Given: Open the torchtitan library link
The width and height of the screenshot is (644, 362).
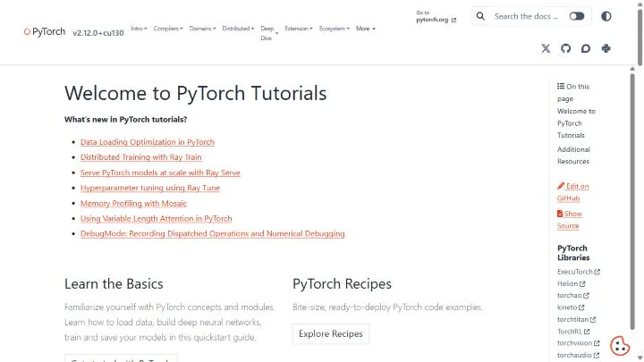Looking at the screenshot, I should tap(576, 319).
